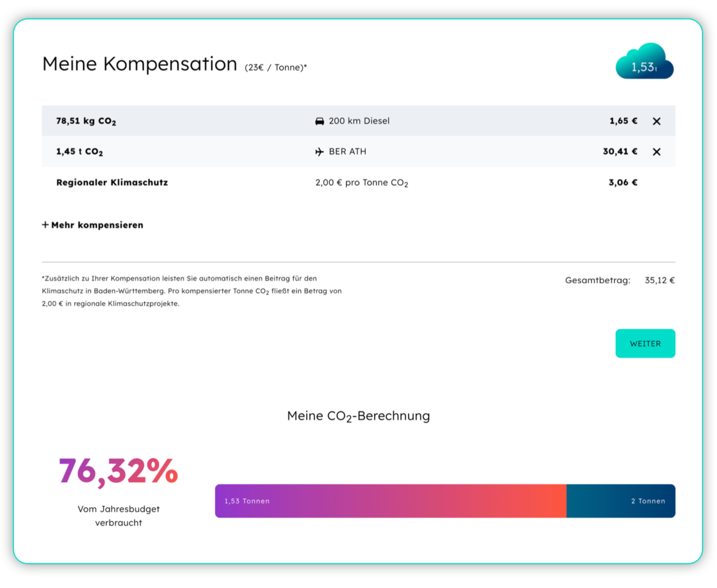Click the airplane icon beside BER ATH
The width and height of the screenshot is (717, 588).
tap(319, 152)
